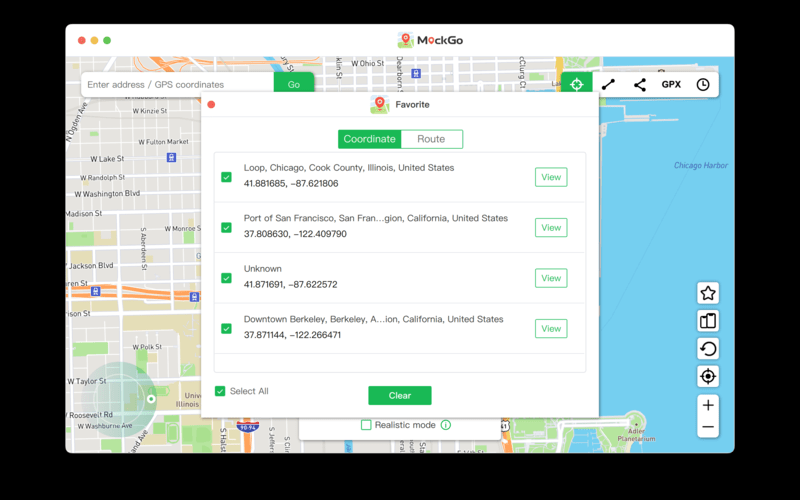Click coordinates 37.871144, -122.266471
This screenshot has height=500, width=800.
click(292, 335)
